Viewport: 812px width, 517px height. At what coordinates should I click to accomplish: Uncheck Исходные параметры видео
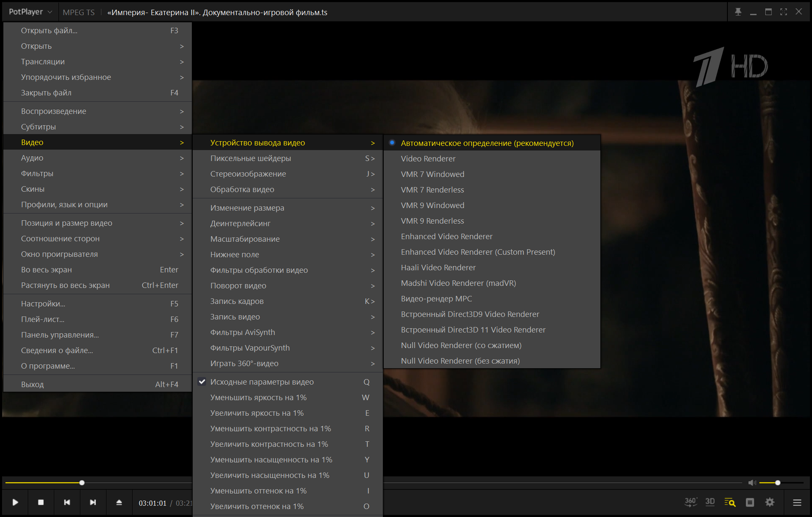click(x=262, y=382)
